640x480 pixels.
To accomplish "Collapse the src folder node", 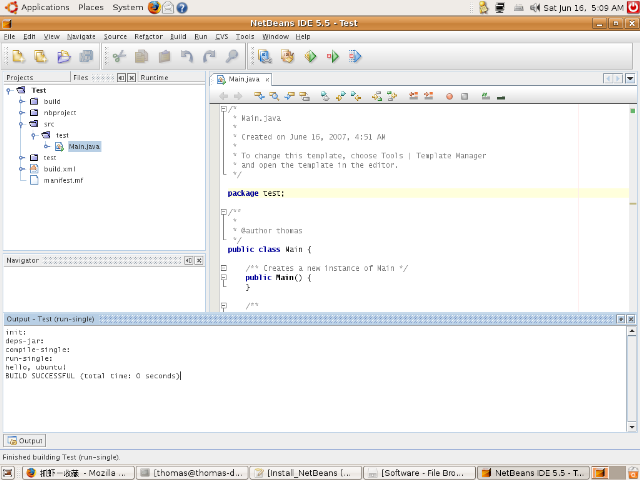I will pyautogui.click(x=22, y=124).
